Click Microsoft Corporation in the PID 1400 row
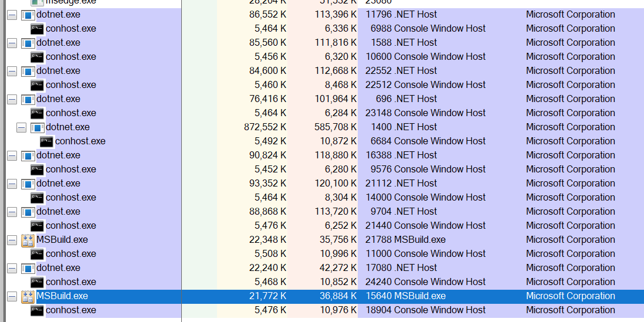Image resolution: width=644 pixels, height=322 pixels. coord(571,127)
